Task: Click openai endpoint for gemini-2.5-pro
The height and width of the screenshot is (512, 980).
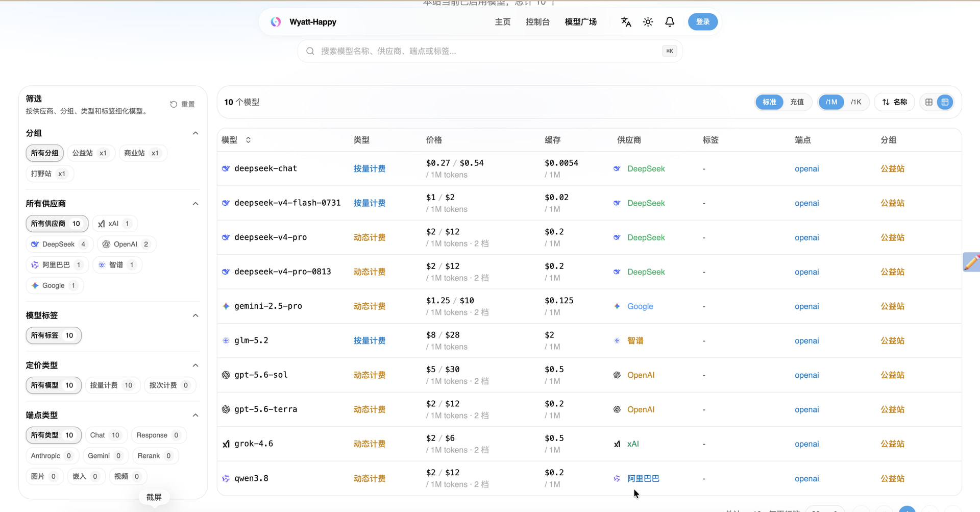Action: 806,306
